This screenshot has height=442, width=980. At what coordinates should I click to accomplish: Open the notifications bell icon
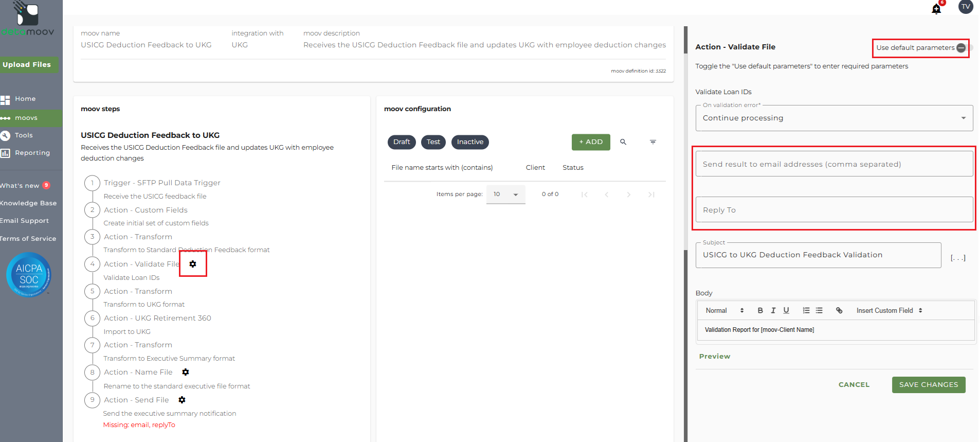click(x=936, y=9)
